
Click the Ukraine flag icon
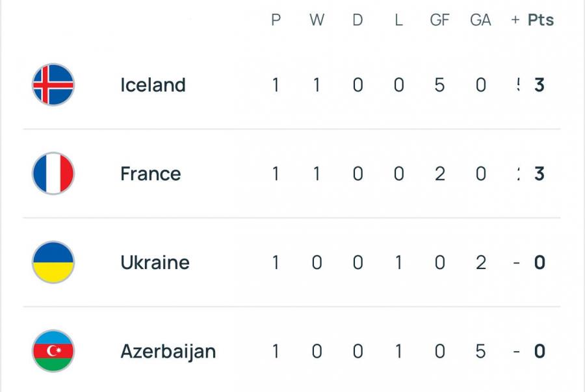[x=53, y=262]
